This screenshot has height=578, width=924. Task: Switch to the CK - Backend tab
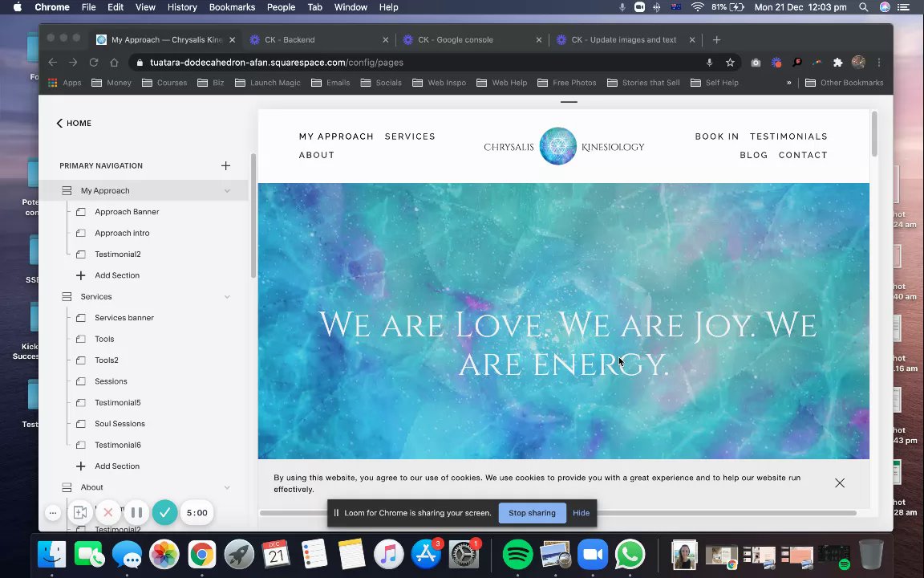pyautogui.click(x=318, y=40)
